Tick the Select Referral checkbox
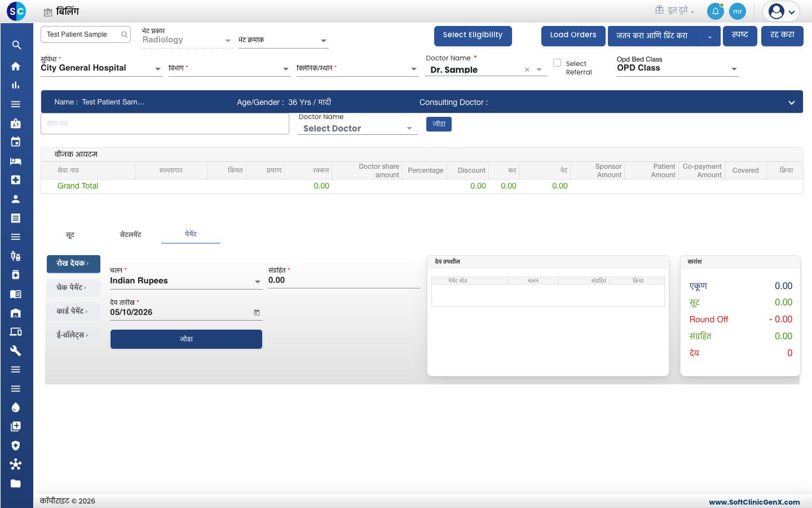 click(x=557, y=63)
